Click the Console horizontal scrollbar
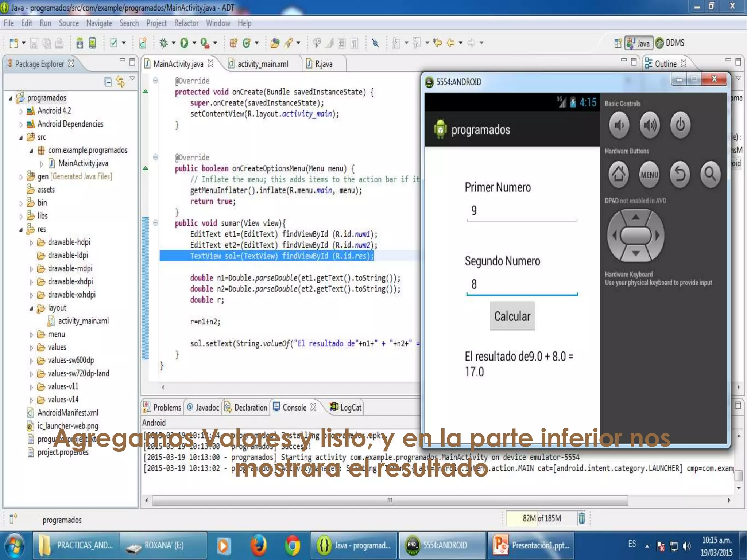This screenshot has width=747, height=560. click(390, 500)
